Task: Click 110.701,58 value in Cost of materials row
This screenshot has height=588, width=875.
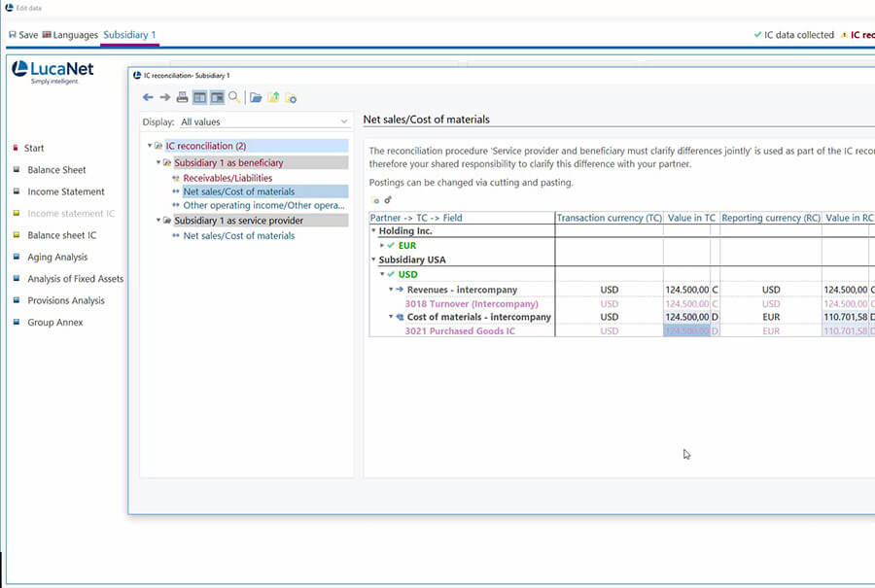Action: (x=846, y=317)
